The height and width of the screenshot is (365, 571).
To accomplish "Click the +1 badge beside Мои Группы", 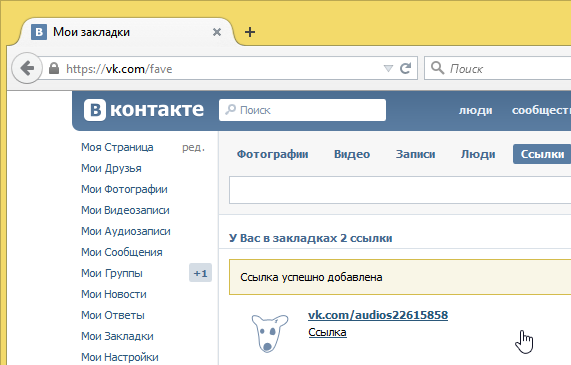I will click(200, 273).
